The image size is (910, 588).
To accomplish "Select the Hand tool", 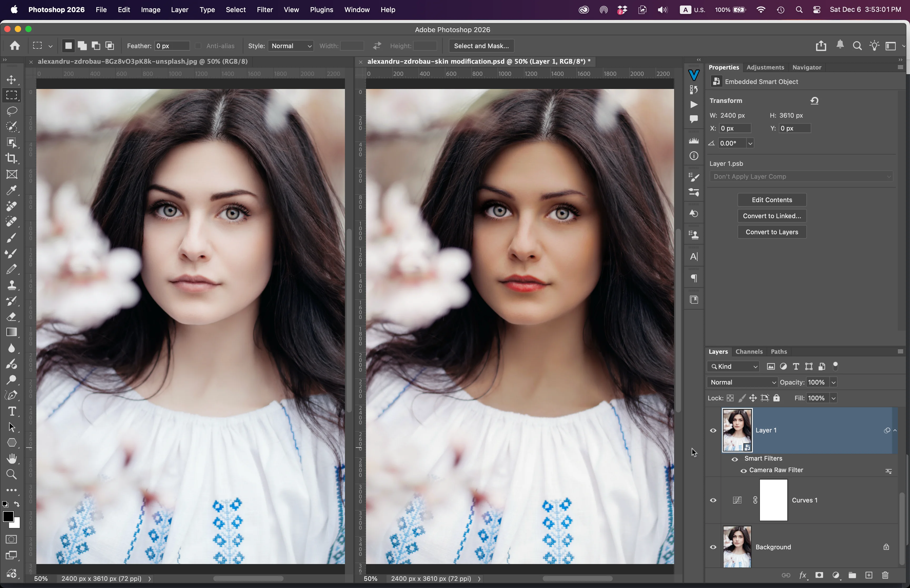I will tap(12, 458).
